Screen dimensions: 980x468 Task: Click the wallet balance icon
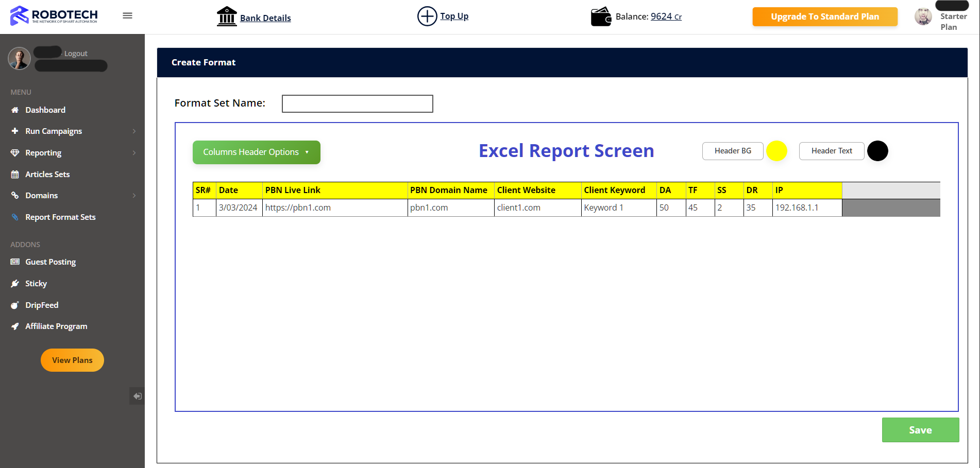[601, 16]
